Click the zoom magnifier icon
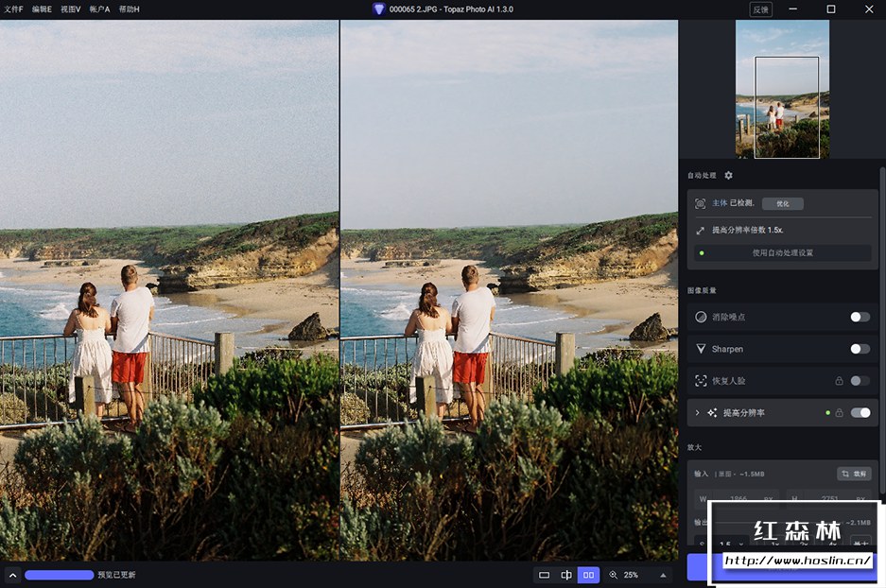Screen dimensions: 886x588 point(613,575)
